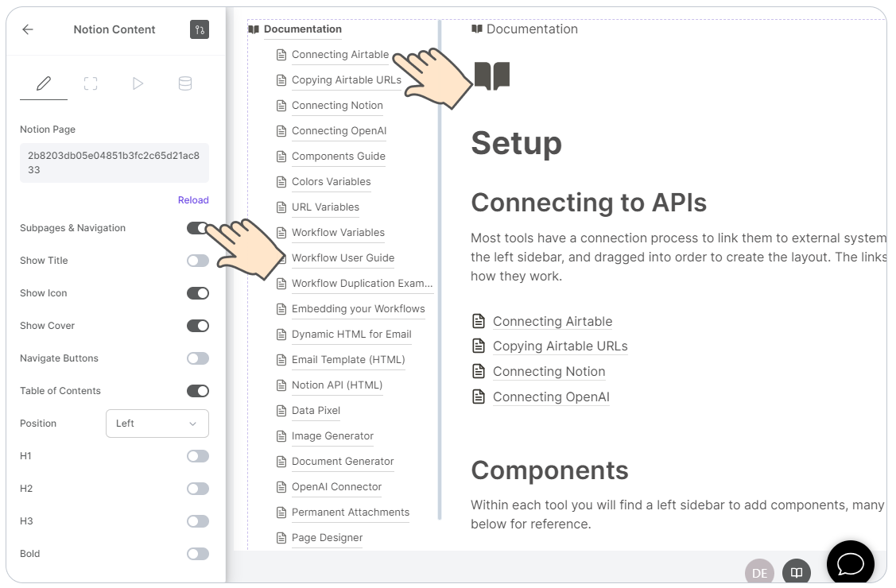Select Components Guide in sidebar

(x=339, y=157)
